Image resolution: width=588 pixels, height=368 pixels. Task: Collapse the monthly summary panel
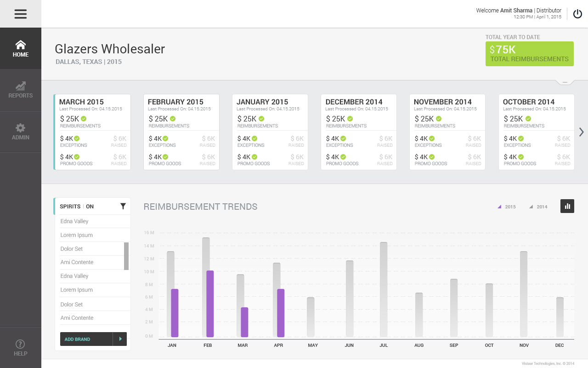click(565, 83)
